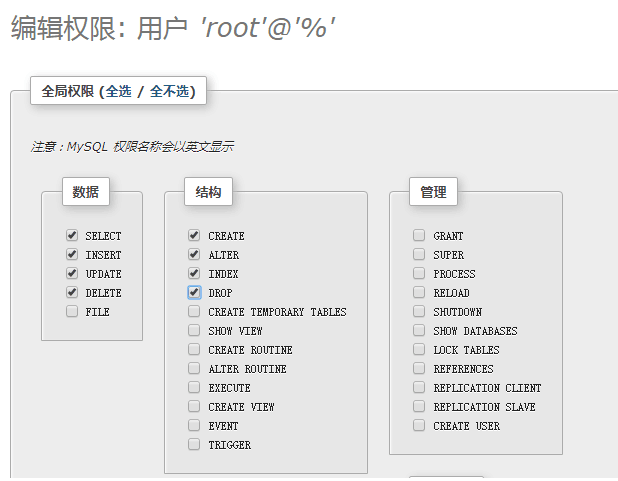Uncheck the DELETE privilege checkbox

tap(72, 293)
